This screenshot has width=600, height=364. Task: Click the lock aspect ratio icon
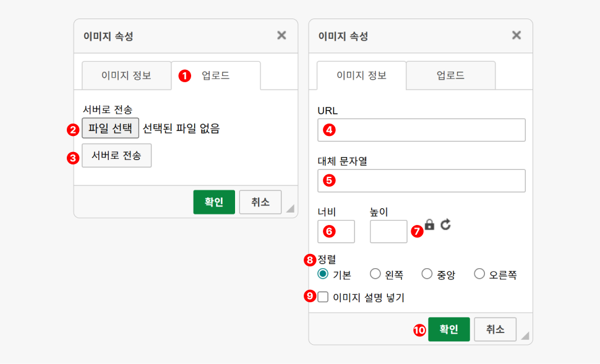(430, 225)
